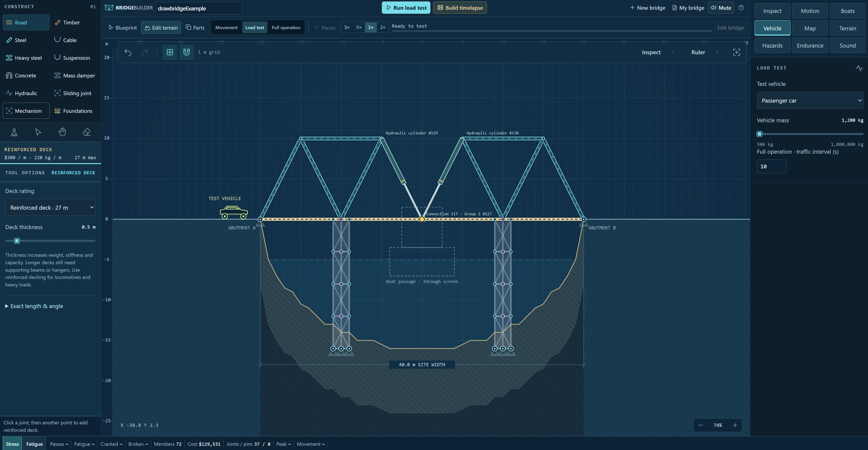This screenshot has height=450, width=868.
Task: Open the Deck rating dropdown
Action: tap(50, 207)
